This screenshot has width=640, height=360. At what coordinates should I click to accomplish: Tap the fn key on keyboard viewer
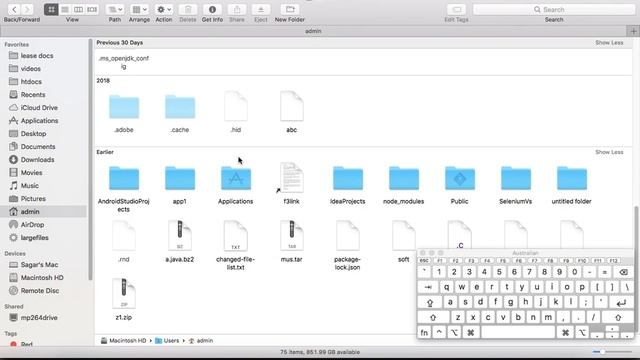point(424,332)
